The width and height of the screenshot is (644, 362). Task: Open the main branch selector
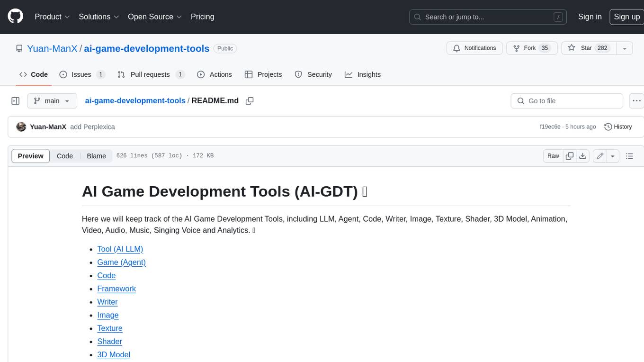[52, 101]
